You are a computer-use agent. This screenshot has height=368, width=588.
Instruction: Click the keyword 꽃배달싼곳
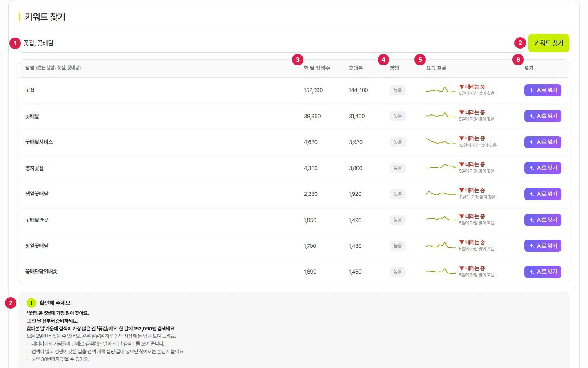tap(37, 220)
